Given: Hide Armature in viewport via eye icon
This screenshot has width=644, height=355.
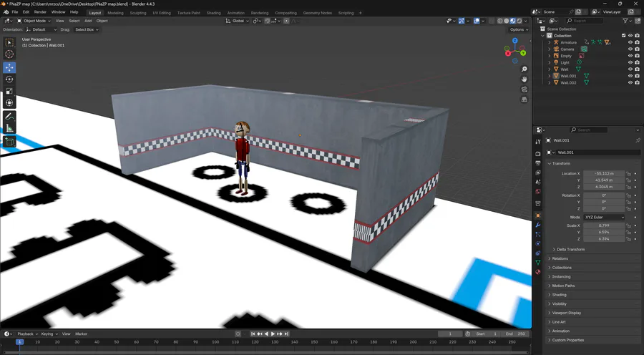Looking at the screenshot, I should 630,42.
